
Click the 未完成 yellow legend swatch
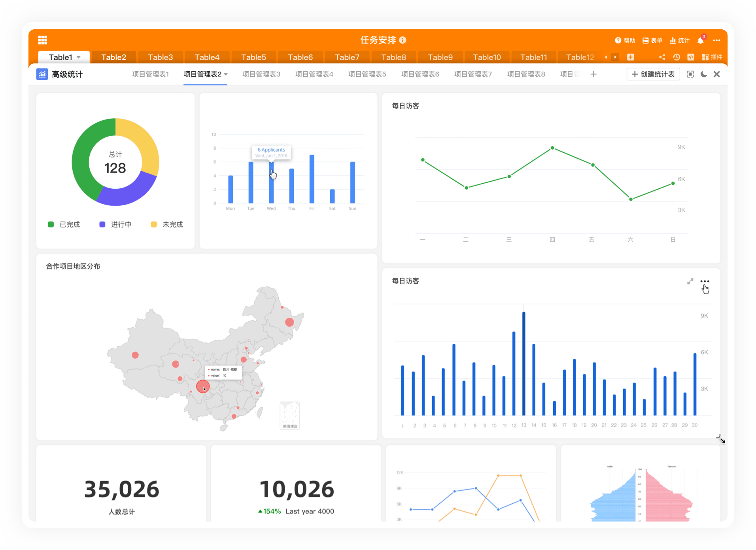click(x=154, y=224)
